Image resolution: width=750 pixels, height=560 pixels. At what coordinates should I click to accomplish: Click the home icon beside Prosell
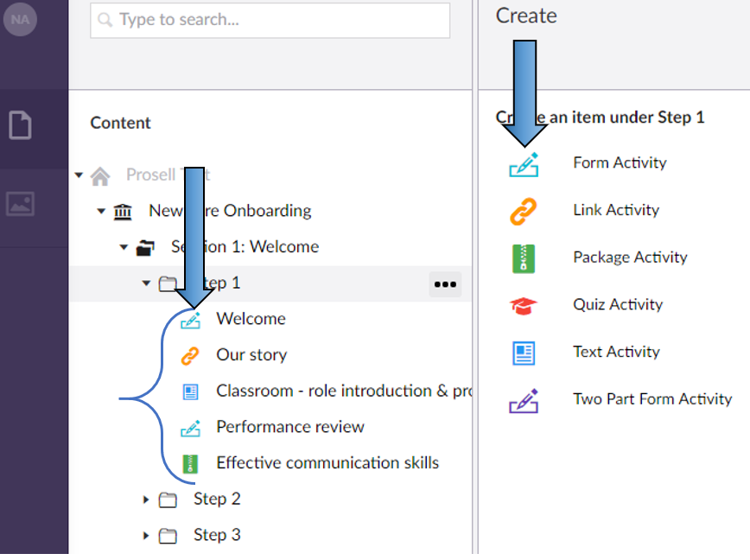[x=100, y=175]
